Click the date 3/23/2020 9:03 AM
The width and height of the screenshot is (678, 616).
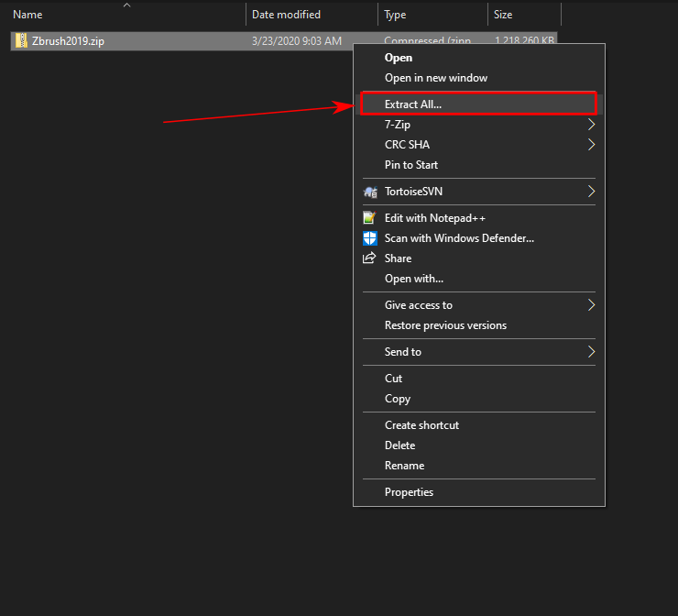point(297,41)
